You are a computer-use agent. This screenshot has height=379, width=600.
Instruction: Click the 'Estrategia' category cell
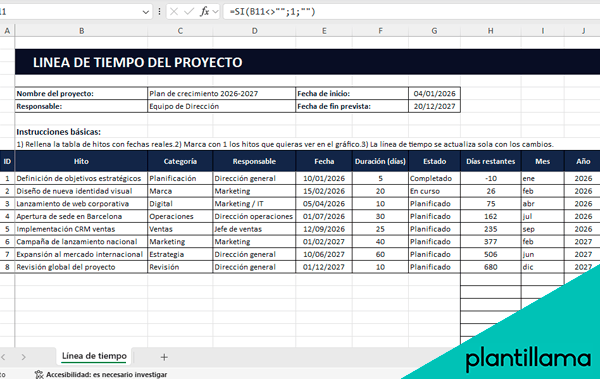point(180,254)
